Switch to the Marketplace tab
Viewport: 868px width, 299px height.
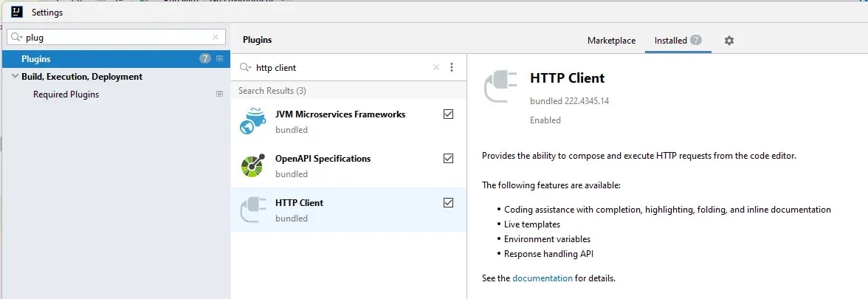611,41
